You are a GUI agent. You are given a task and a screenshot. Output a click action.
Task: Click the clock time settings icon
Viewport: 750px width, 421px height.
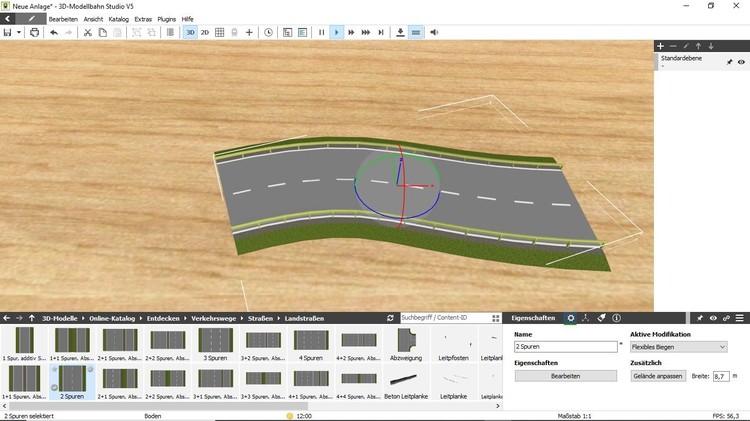pos(268,32)
